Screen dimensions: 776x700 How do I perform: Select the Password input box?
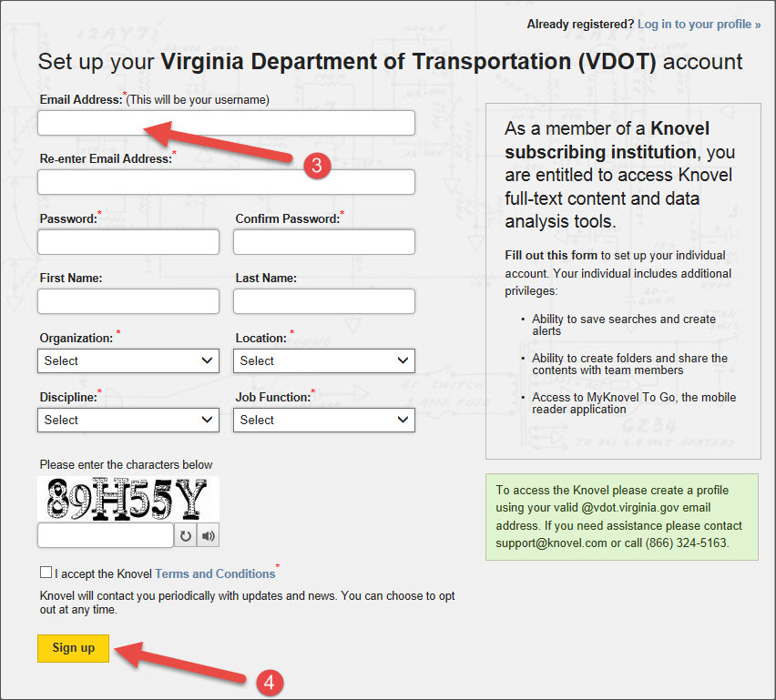click(128, 241)
